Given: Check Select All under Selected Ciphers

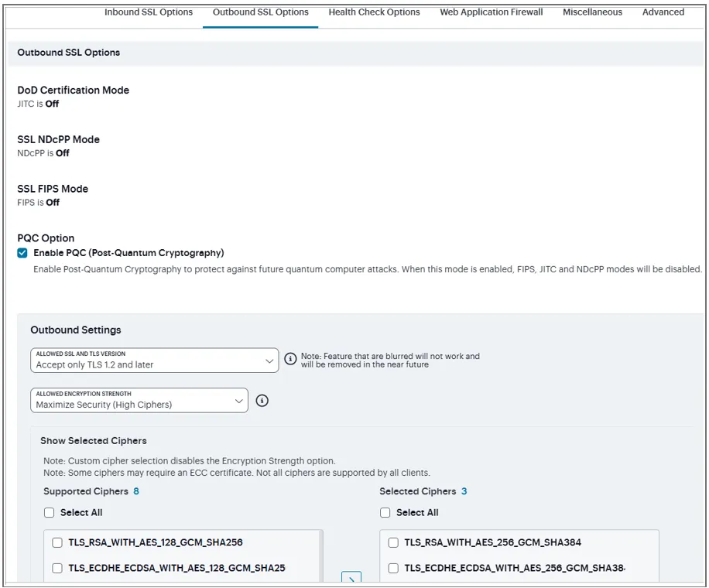Looking at the screenshot, I should coord(385,512).
